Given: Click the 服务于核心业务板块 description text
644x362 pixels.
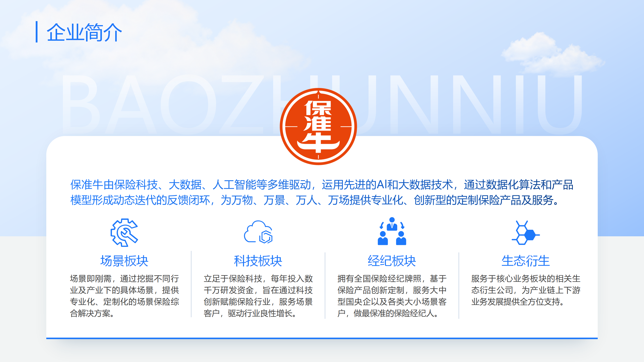Looking at the screenshot, I should (x=526, y=290).
